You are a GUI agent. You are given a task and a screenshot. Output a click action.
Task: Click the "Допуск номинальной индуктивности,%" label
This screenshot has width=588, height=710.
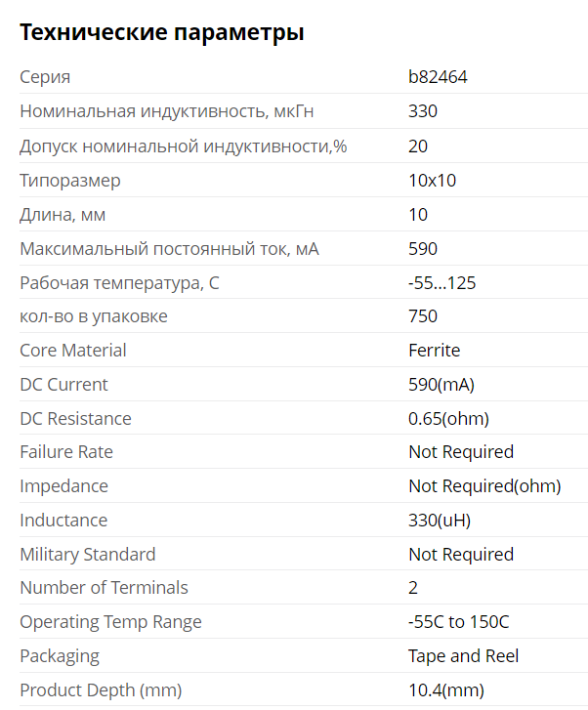click(184, 146)
